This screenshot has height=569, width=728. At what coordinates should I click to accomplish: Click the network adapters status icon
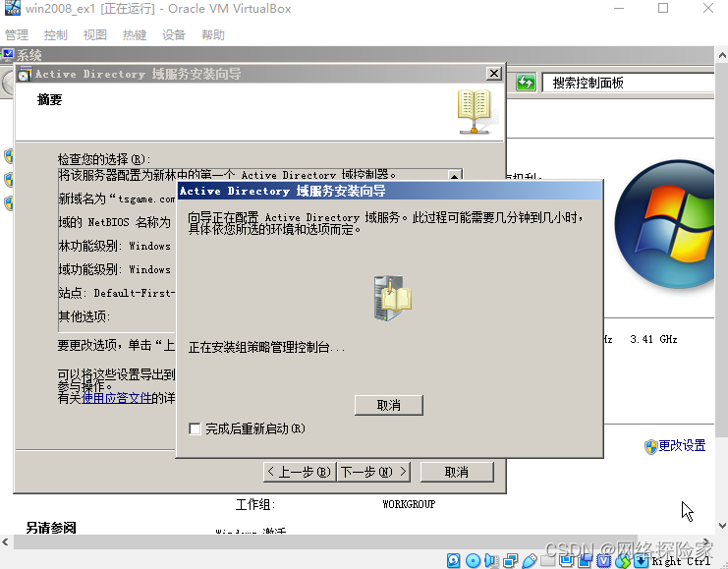coord(510,560)
